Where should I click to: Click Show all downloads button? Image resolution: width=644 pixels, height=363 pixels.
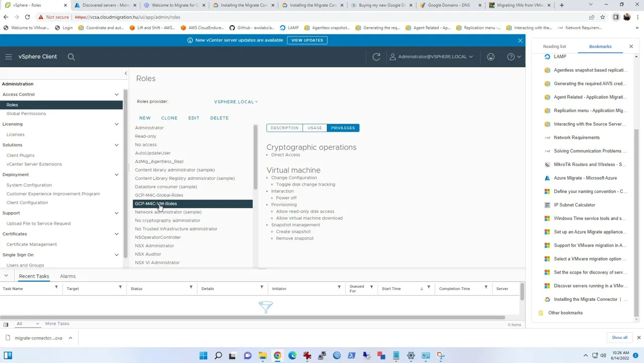(619, 338)
